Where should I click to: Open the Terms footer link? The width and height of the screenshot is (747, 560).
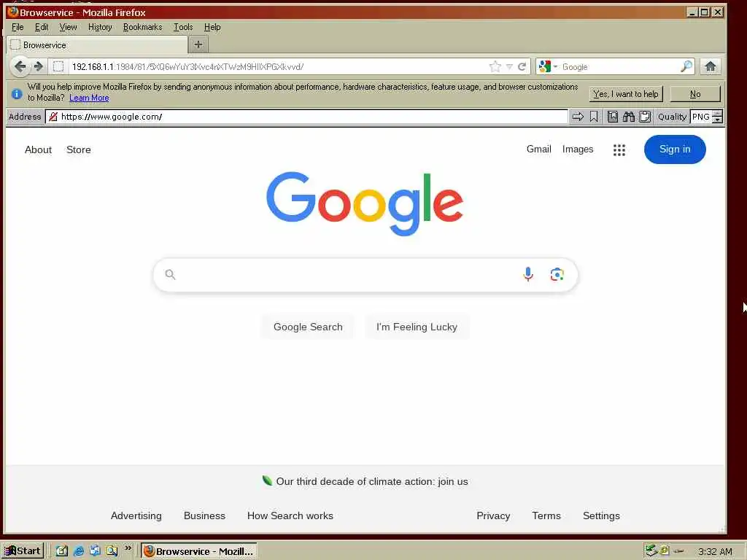click(x=546, y=516)
